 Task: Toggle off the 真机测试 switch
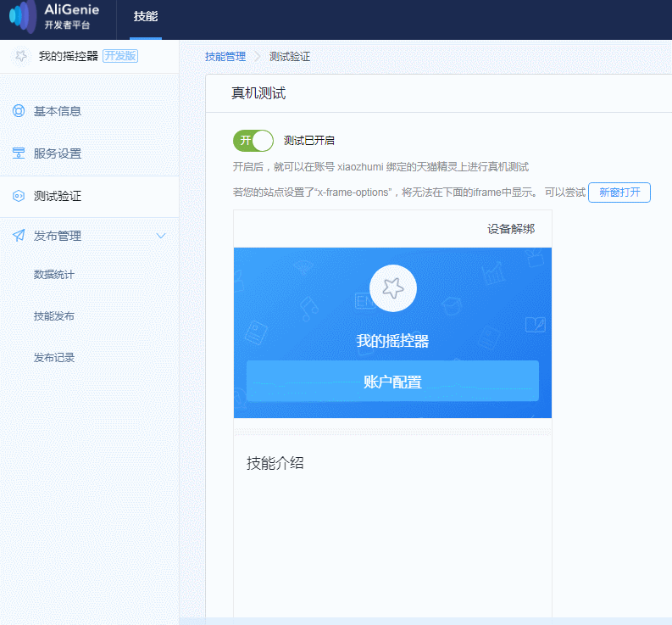pos(253,141)
